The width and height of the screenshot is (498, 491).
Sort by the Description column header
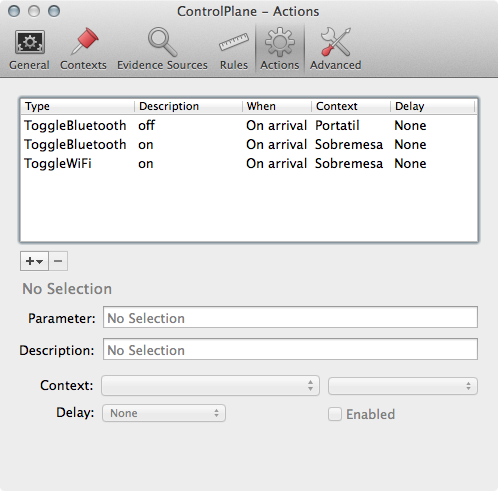click(188, 106)
